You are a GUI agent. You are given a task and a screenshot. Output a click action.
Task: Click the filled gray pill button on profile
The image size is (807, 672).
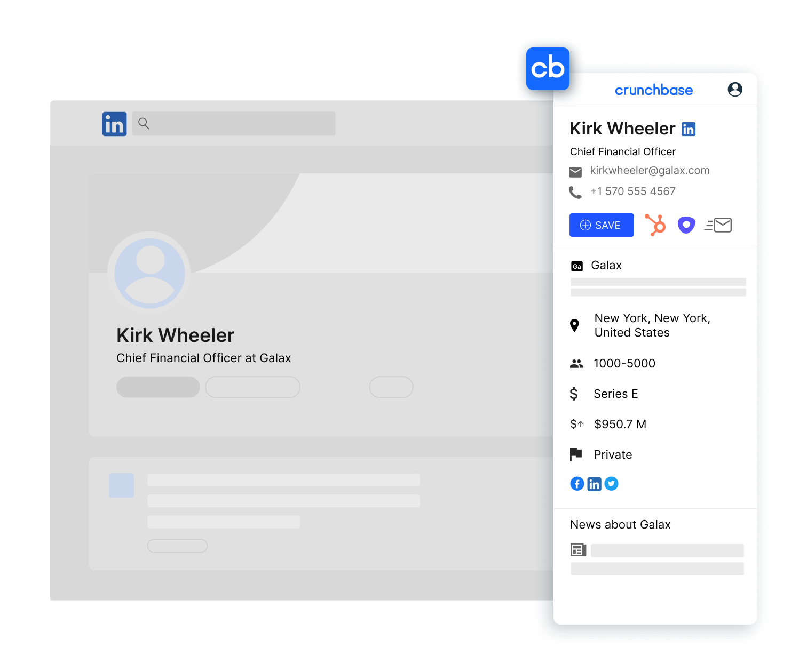click(158, 387)
